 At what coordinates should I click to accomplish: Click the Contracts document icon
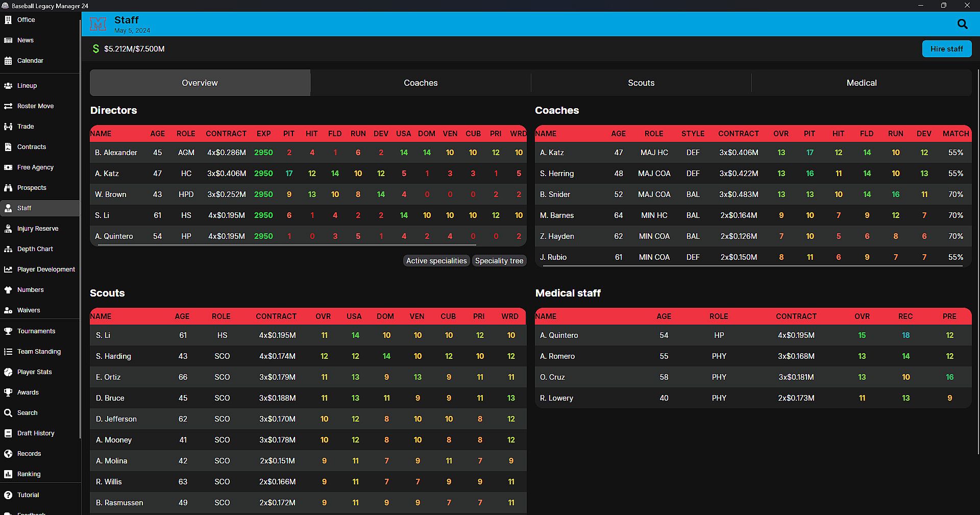[8, 147]
